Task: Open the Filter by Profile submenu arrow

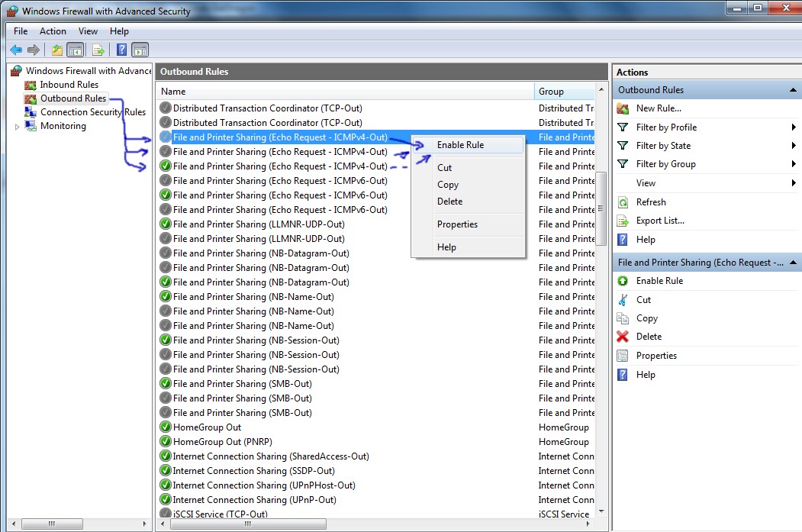Action: point(794,127)
